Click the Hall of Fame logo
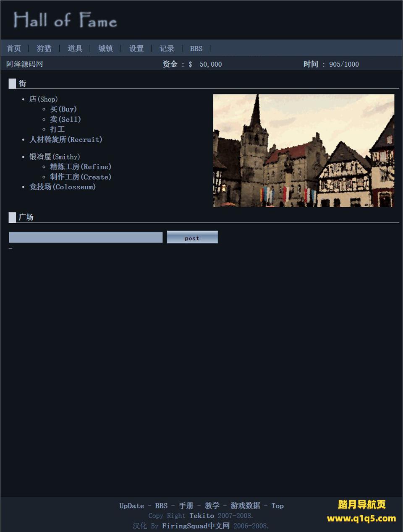403x532 pixels. click(x=65, y=20)
